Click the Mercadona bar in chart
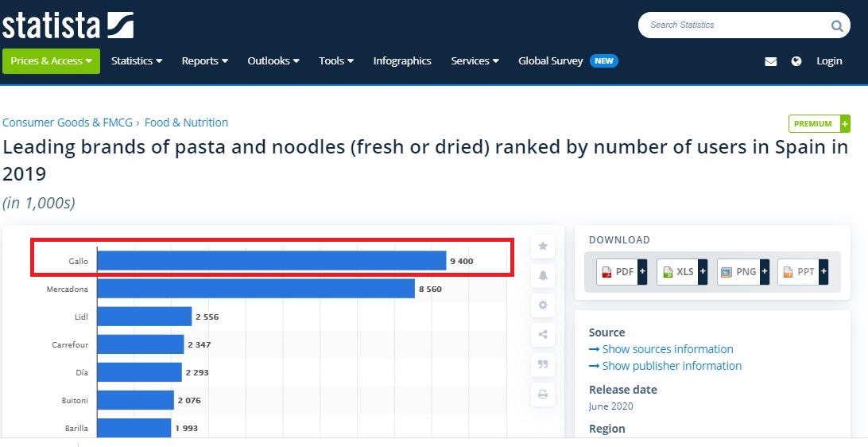The width and height of the screenshot is (868, 447). (x=256, y=289)
